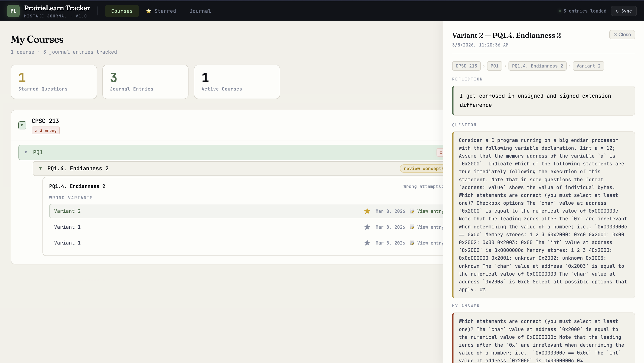Image resolution: width=644 pixels, height=363 pixels.
Task: Click the red x badge on the PQ1 row
Action: 441,152
